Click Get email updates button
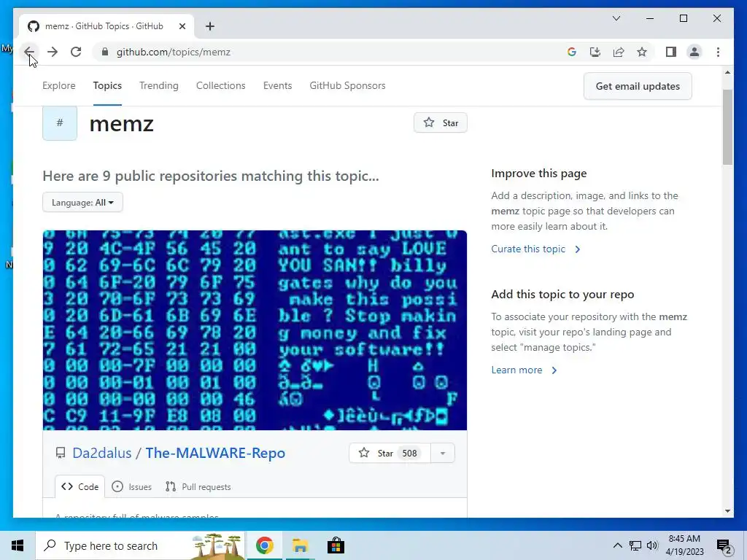This screenshot has height=560, width=747. pos(638,86)
